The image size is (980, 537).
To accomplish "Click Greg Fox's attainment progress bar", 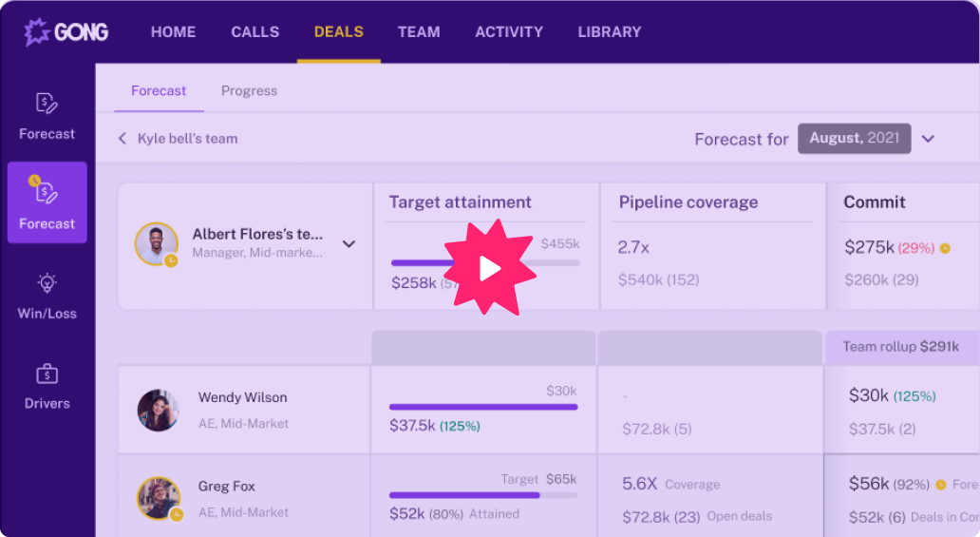I will (x=483, y=495).
